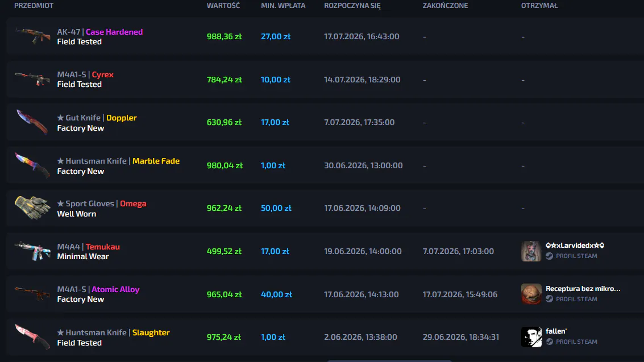
Task: Click the M4A1-S Atomic Alloy rifle icon
Action: (x=32, y=293)
